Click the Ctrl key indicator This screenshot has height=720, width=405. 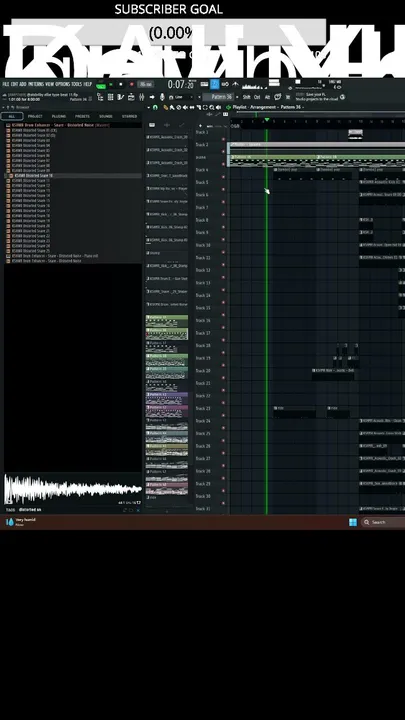[x=257, y=97]
